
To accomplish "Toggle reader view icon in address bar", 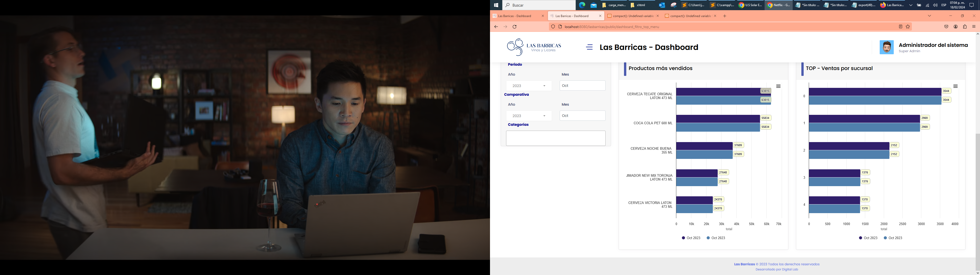I will point(900,26).
